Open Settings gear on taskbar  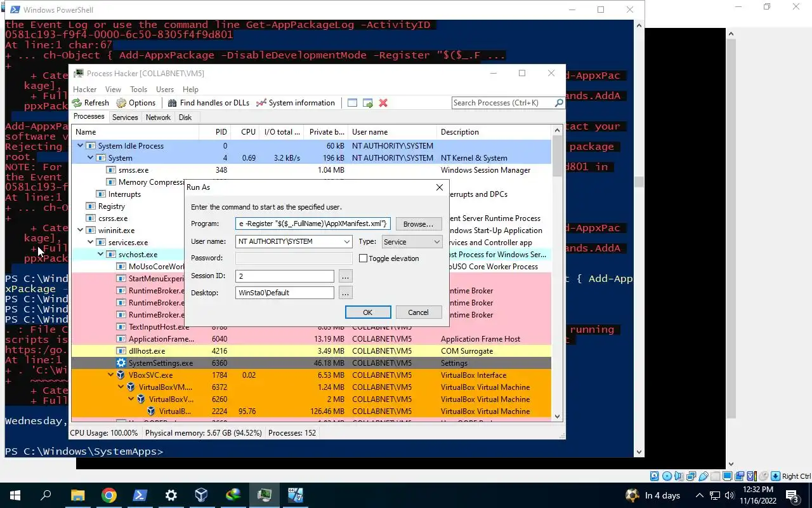[x=171, y=495]
